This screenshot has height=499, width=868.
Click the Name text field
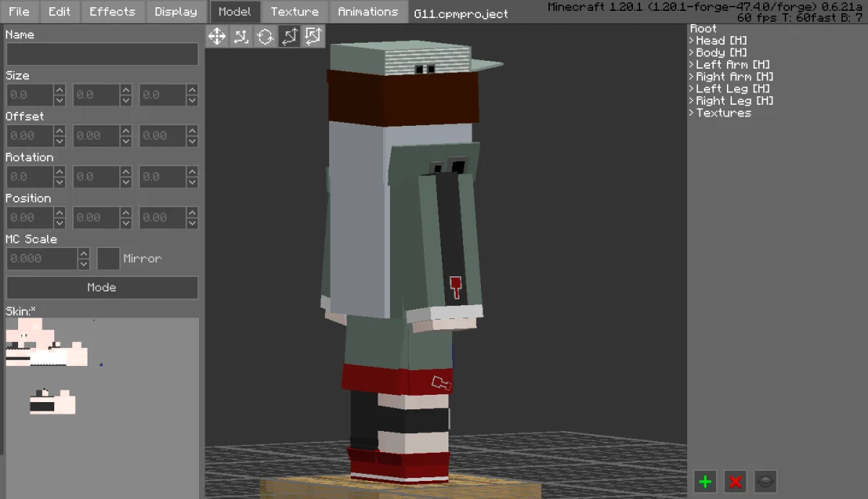click(x=102, y=54)
